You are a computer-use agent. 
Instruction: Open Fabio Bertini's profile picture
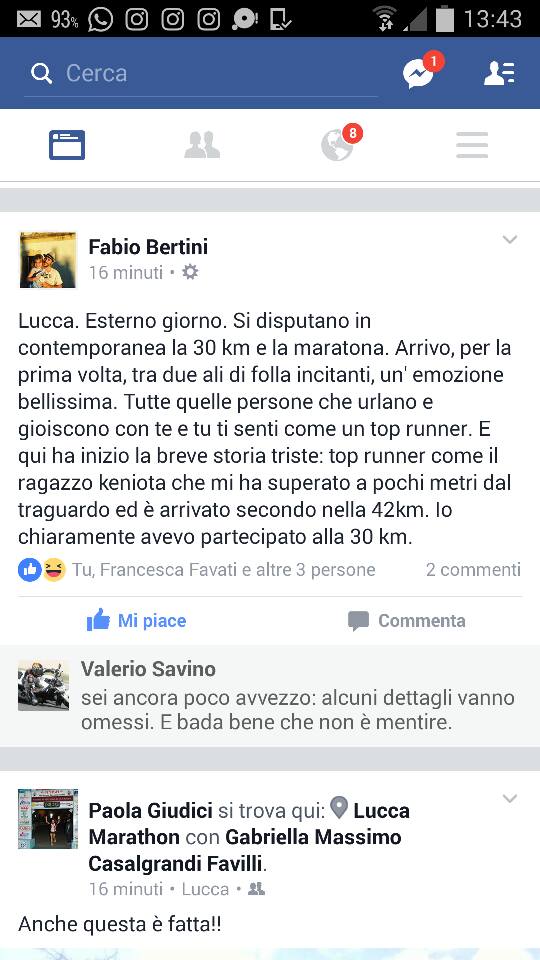(x=48, y=260)
